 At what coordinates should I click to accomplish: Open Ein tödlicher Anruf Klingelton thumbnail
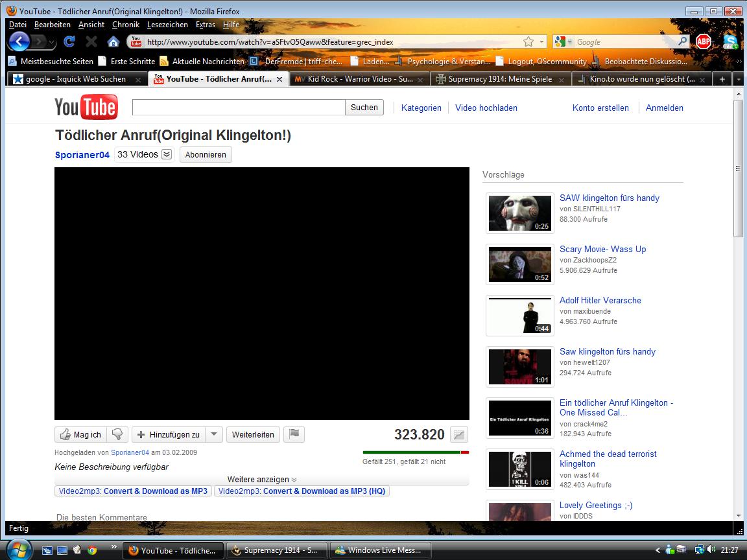click(x=520, y=417)
